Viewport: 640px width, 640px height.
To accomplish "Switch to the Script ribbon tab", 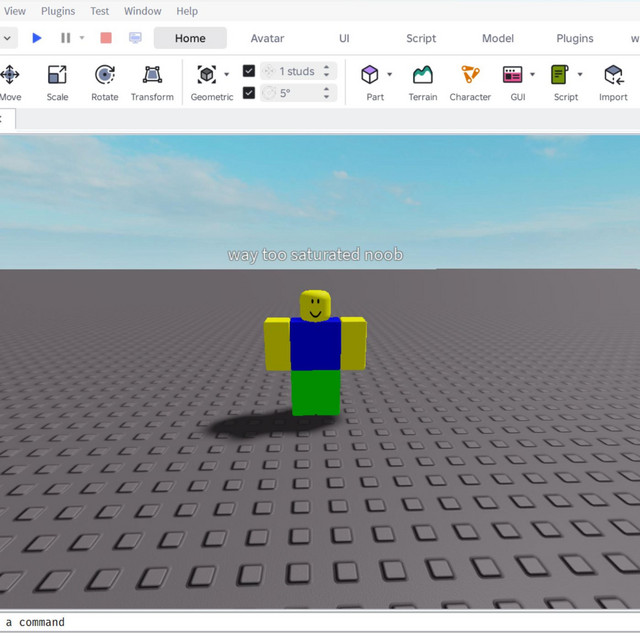I will [421, 38].
